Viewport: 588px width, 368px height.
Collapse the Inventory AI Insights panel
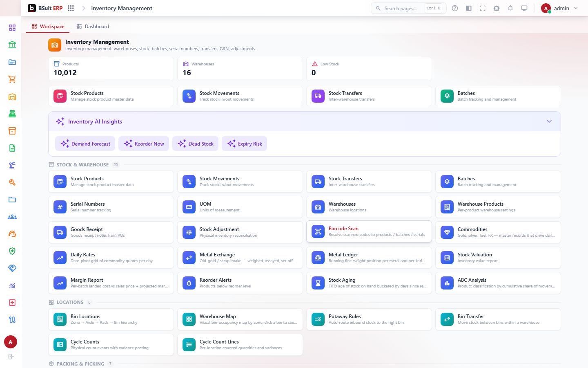pos(549,121)
